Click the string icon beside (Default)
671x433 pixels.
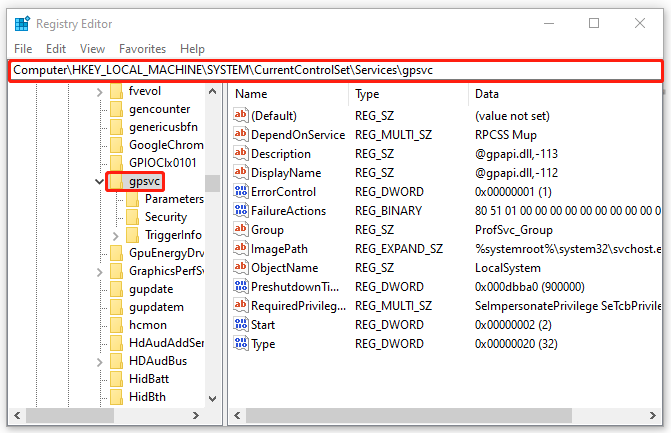pos(241,115)
